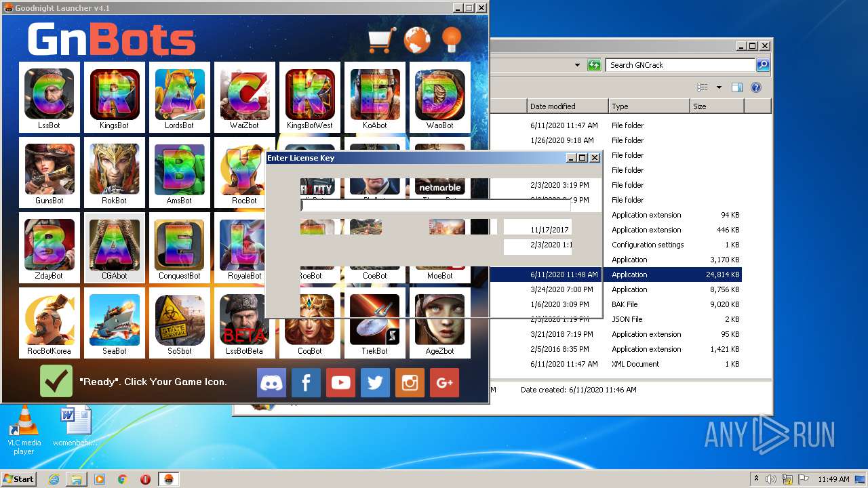Launch the ConquestBot icon

[179, 247]
